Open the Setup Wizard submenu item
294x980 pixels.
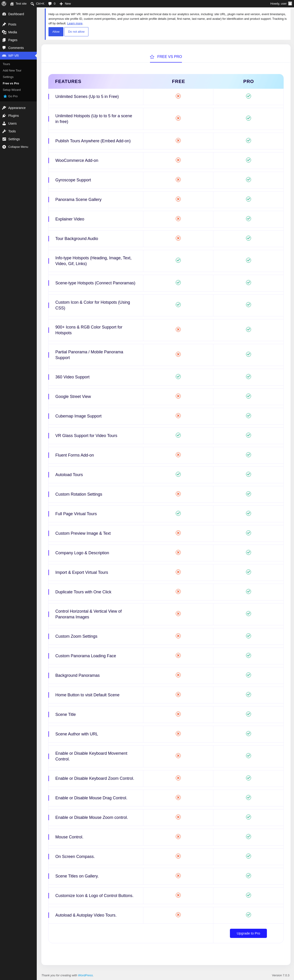(12, 90)
